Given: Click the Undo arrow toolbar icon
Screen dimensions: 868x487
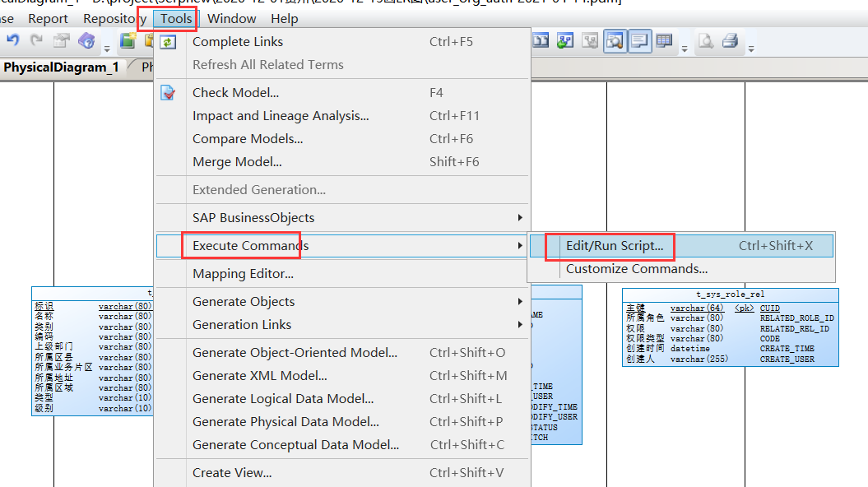Looking at the screenshot, I should coord(13,39).
